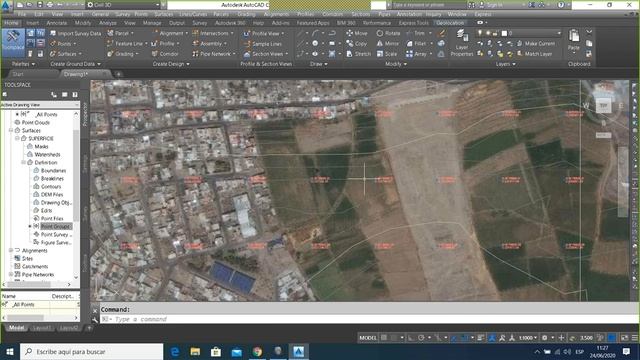Image resolution: width=640 pixels, height=360 pixels.
Task: Click the Windows search box
Action: pos(91,351)
